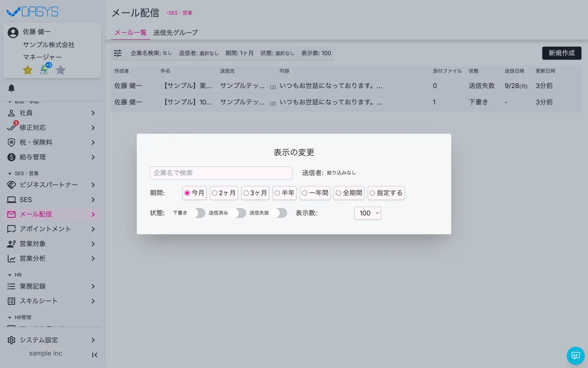The height and width of the screenshot is (368, 588).
Task: Click the 企業名で検索 input field
Action: tap(221, 173)
